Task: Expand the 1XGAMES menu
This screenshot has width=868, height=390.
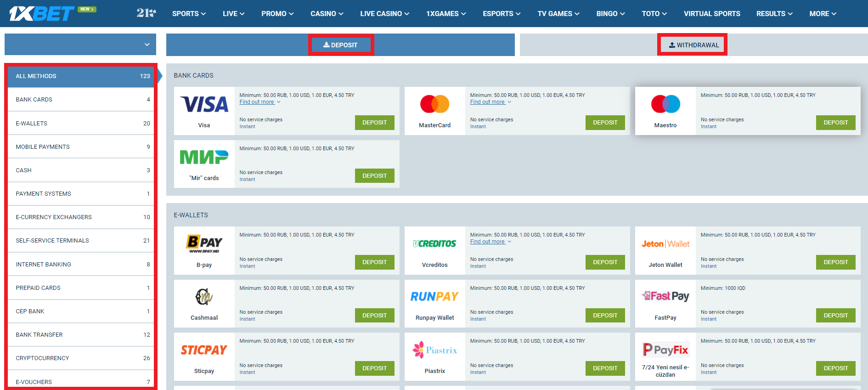Action: point(446,14)
